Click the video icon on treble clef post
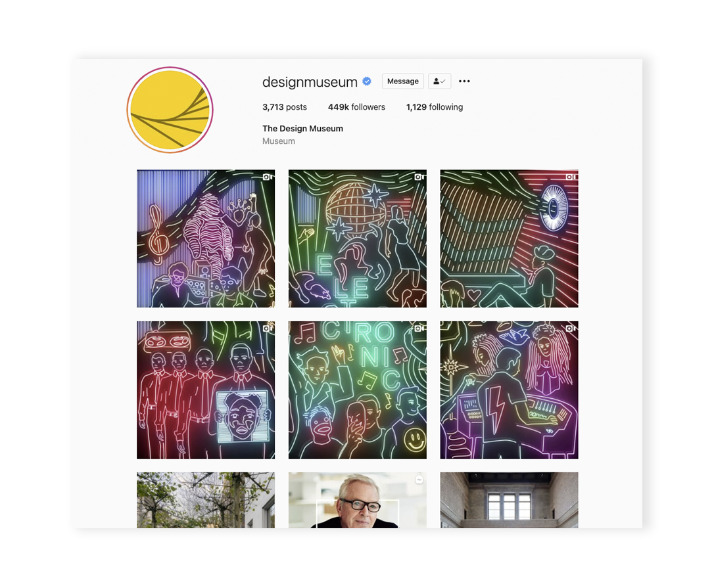Screen dimensions: 714x588 pyautogui.click(x=268, y=177)
